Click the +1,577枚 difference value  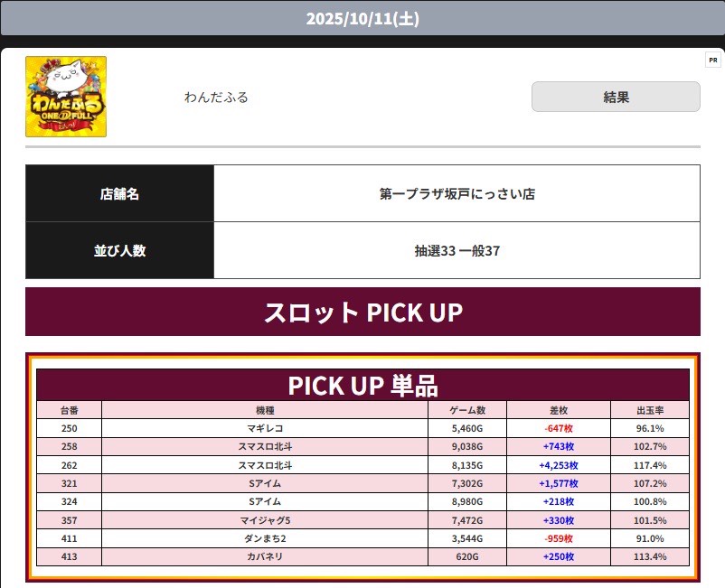click(559, 483)
